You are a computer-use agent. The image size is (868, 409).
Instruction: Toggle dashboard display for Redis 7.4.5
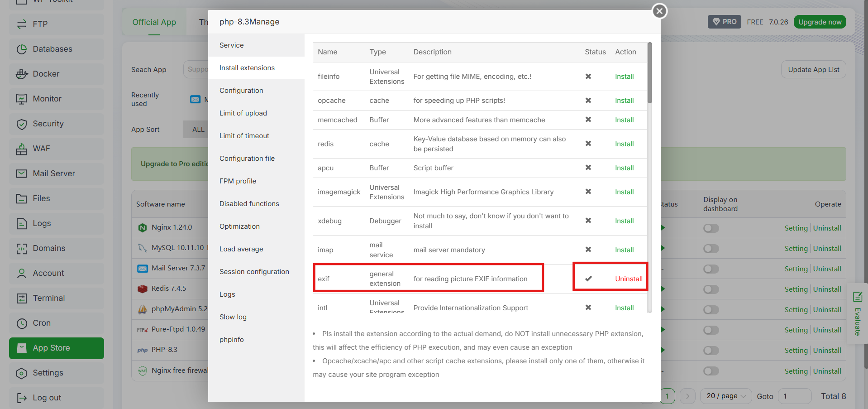pyautogui.click(x=711, y=289)
